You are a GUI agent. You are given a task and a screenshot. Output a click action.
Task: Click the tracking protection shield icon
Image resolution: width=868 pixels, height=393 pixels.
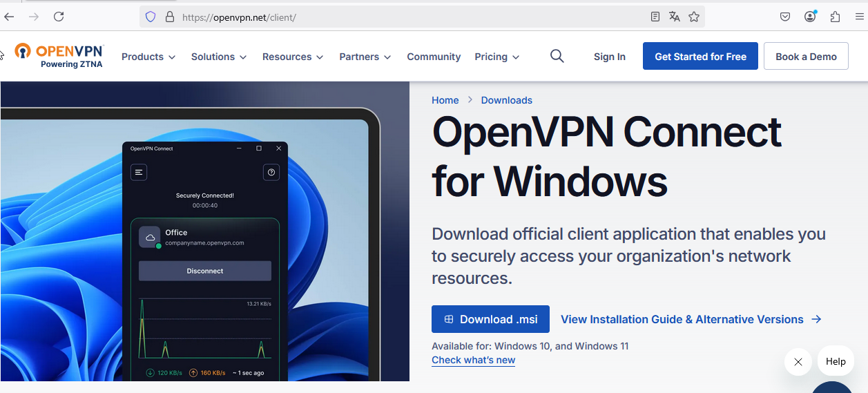(x=151, y=17)
